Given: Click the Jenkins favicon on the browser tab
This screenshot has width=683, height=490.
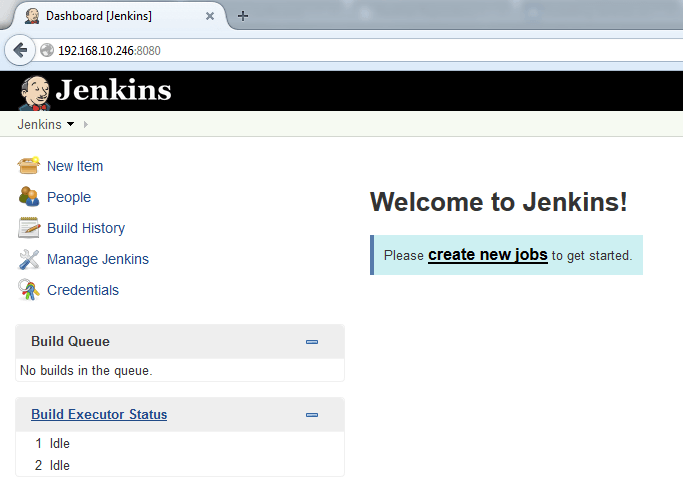Looking at the screenshot, I should (32, 16).
